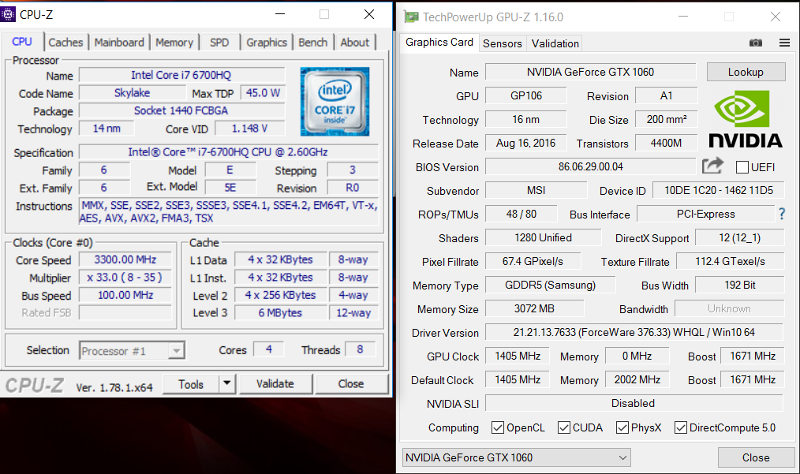This screenshot has height=474, width=800.
Task: Click the Intel Core i7 badge
Action: [335, 95]
